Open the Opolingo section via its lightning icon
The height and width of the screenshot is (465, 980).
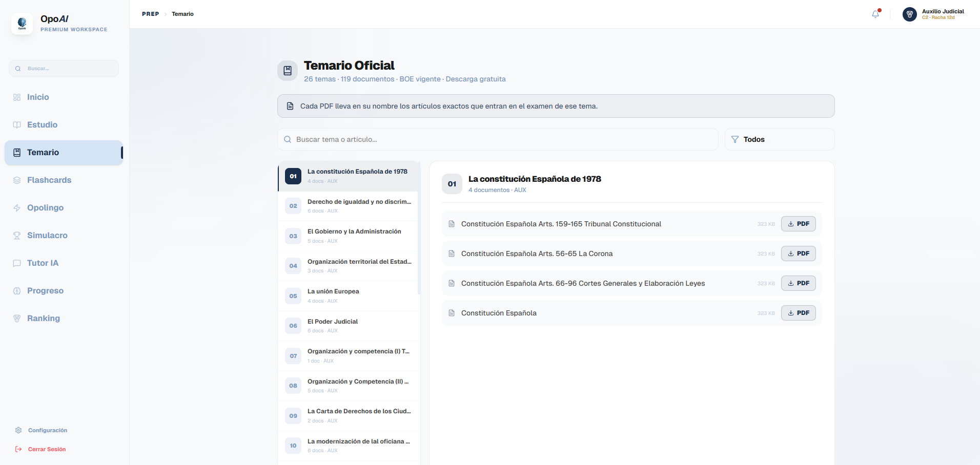17,207
